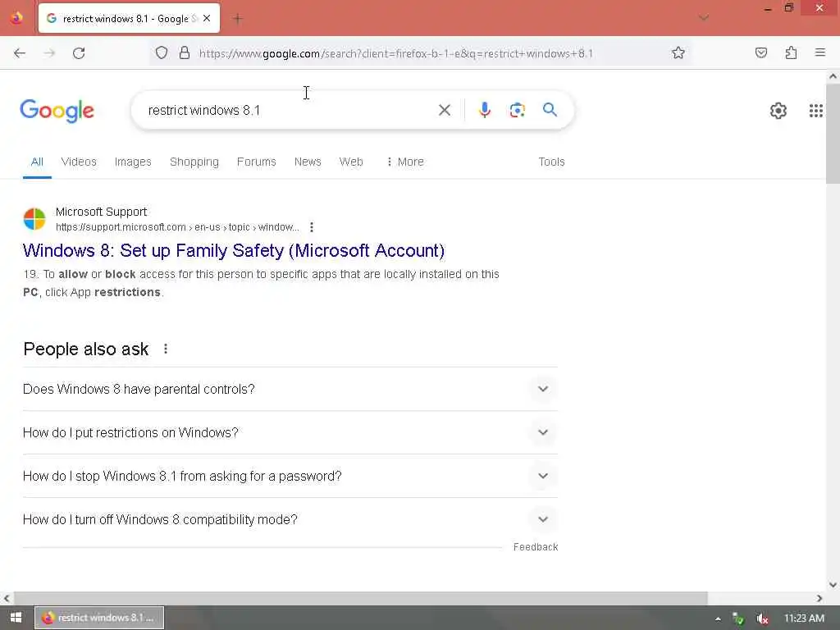Open the tracking protection shield icon

tap(162, 52)
